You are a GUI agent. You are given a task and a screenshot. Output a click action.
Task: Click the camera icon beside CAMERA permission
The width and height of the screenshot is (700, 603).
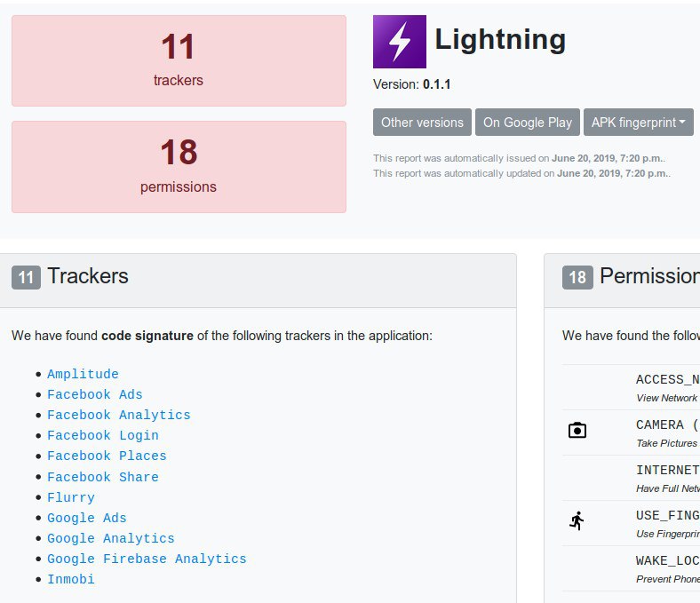tap(577, 430)
